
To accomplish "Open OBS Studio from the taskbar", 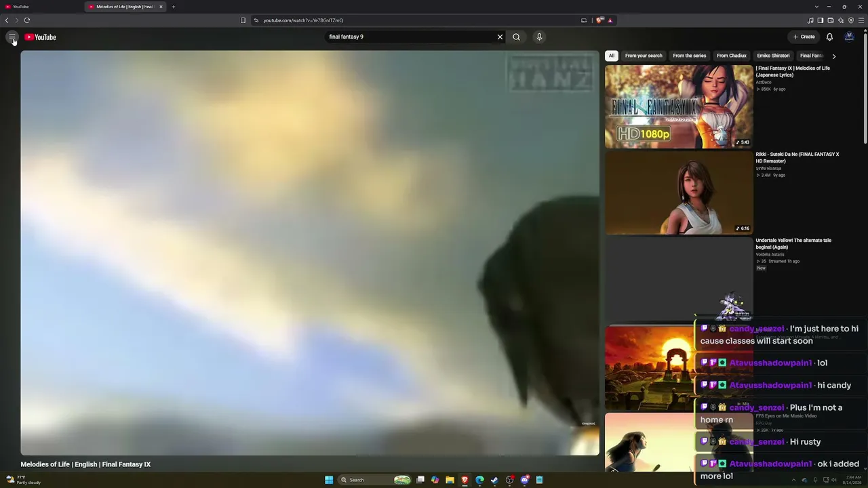I will 509,480.
